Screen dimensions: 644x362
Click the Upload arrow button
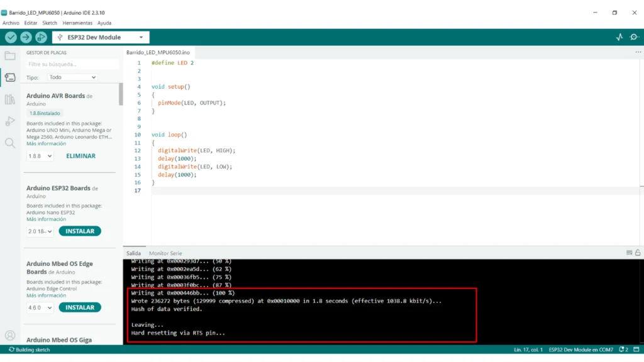pos(26,37)
